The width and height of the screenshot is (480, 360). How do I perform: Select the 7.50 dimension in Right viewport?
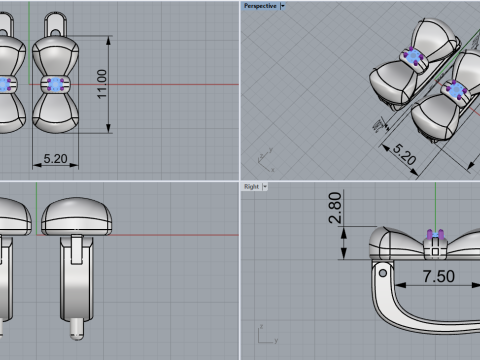coord(439,276)
